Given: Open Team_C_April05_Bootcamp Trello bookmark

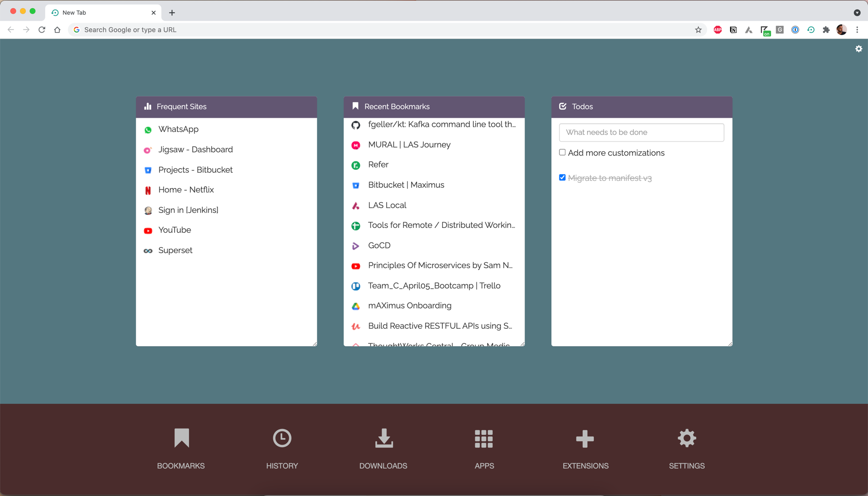Looking at the screenshot, I should [434, 286].
